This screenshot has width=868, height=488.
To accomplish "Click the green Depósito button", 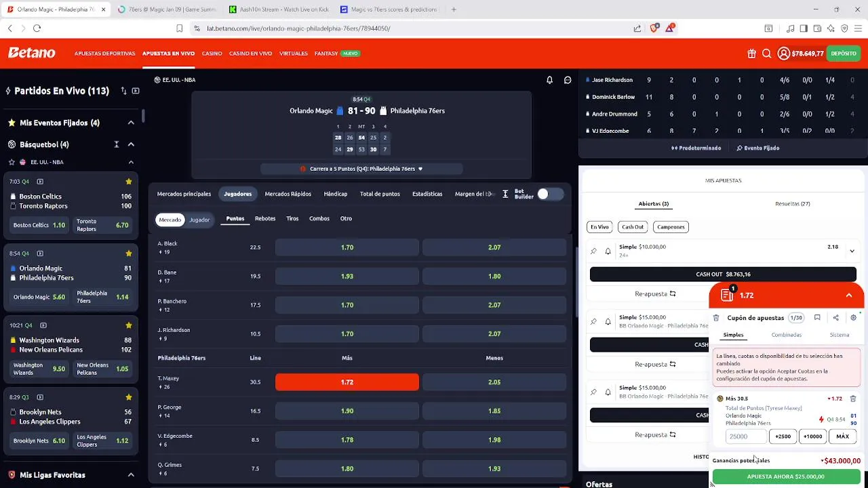I will click(x=844, y=54).
